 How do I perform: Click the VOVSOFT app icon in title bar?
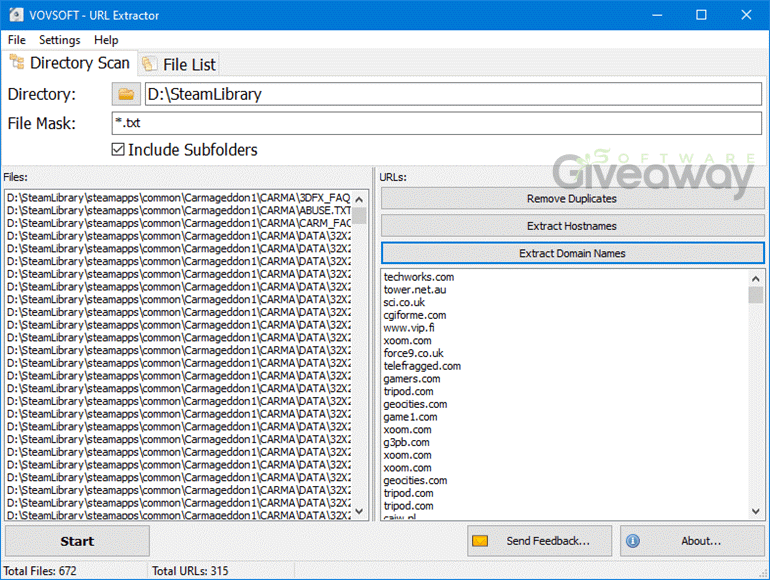click(x=14, y=15)
